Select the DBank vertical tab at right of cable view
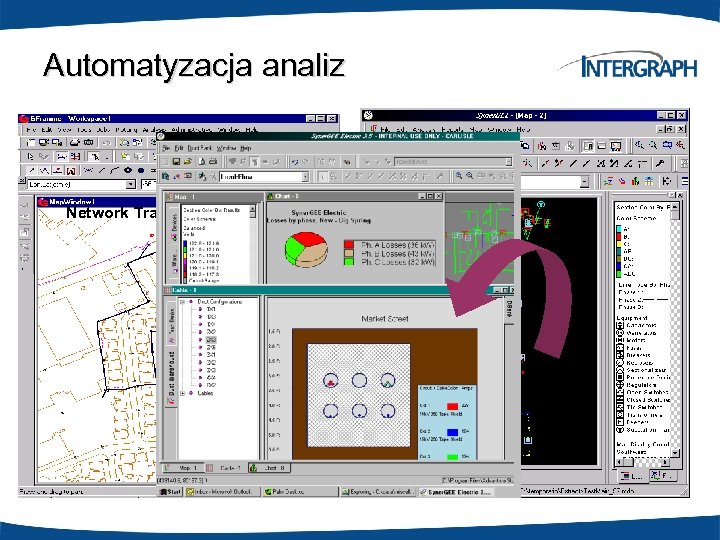This screenshot has width=720, height=540. (509, 309)
